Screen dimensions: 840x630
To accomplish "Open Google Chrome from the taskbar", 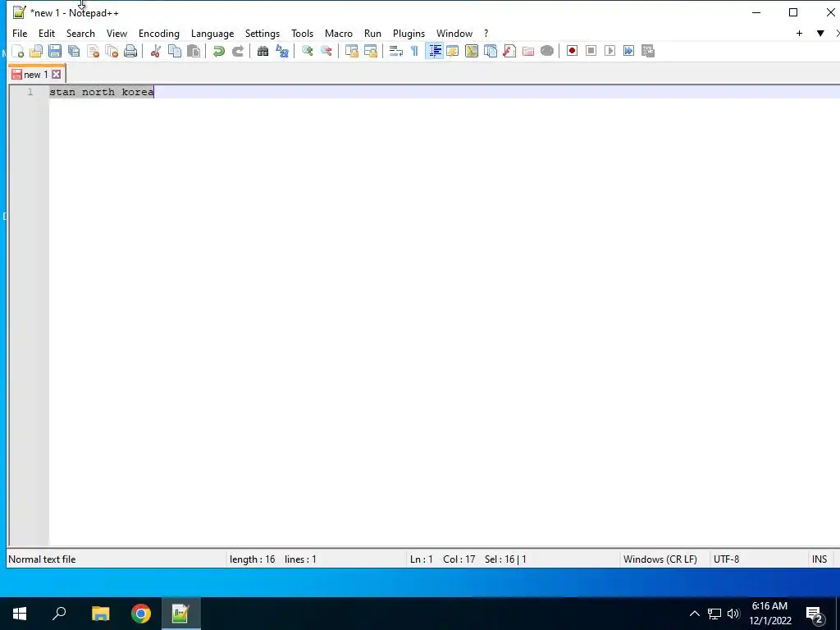I will click(x=141, y=614).
